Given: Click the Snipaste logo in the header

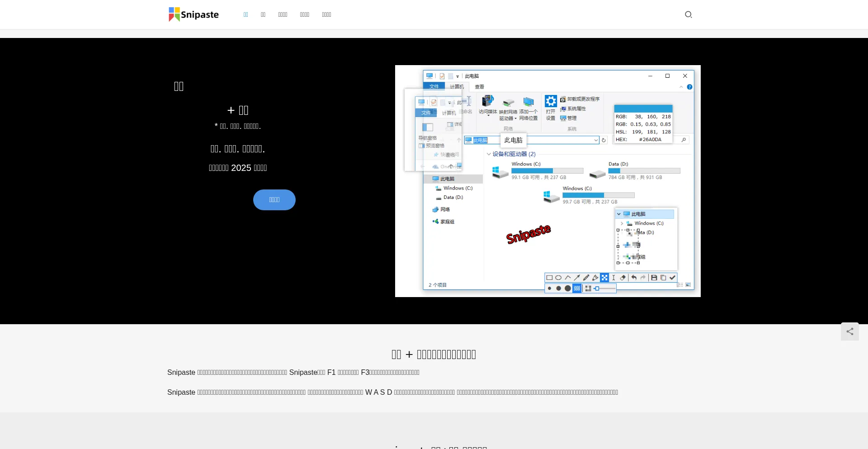Looking at the screenshot, I should point(193,14).
